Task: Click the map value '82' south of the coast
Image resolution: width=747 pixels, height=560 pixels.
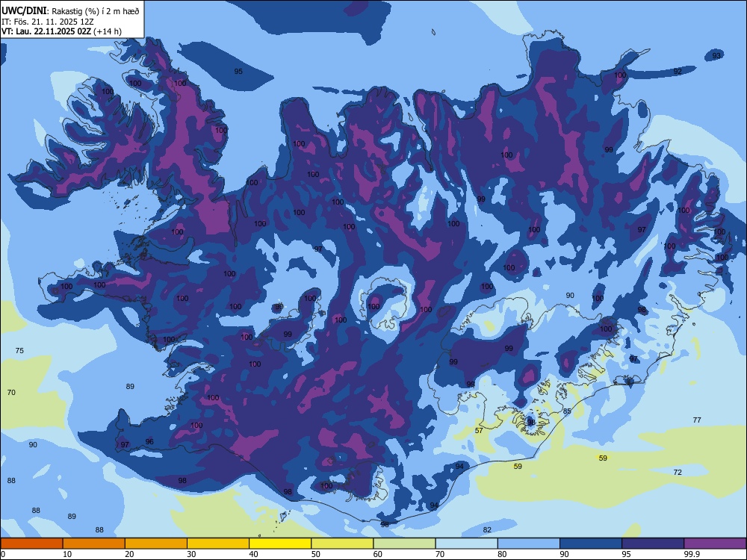Action: 487,530
